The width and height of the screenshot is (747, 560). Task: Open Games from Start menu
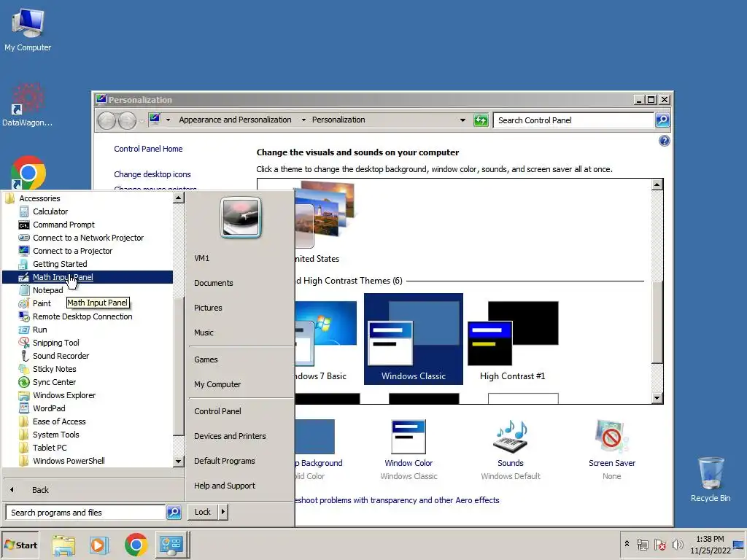click(x=206, y=359)
